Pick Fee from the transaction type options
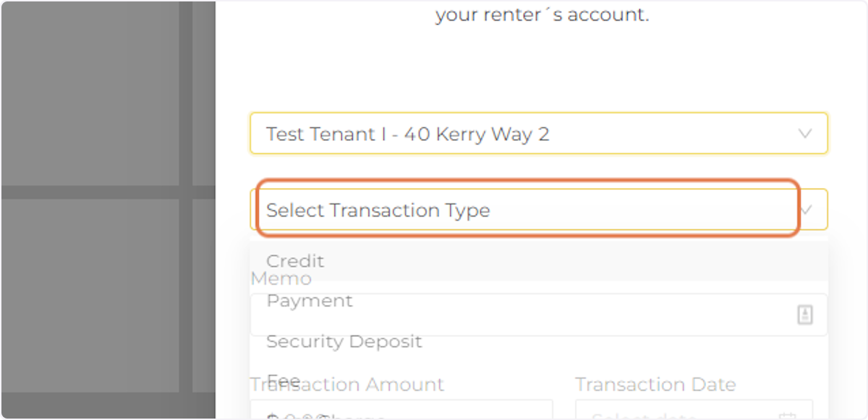The width and height of the screenshot is (868, 420). click(x=284, y=381)
